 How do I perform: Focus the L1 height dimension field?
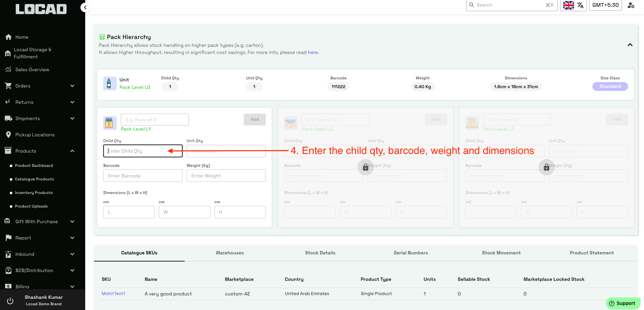240,212
